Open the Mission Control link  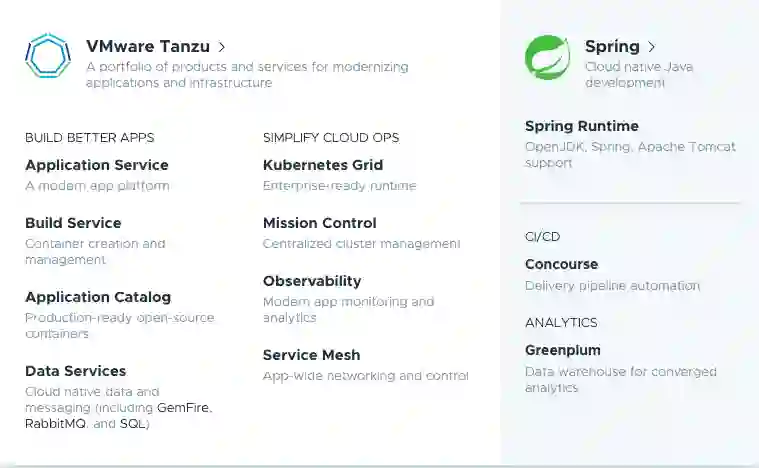point(320,223)
